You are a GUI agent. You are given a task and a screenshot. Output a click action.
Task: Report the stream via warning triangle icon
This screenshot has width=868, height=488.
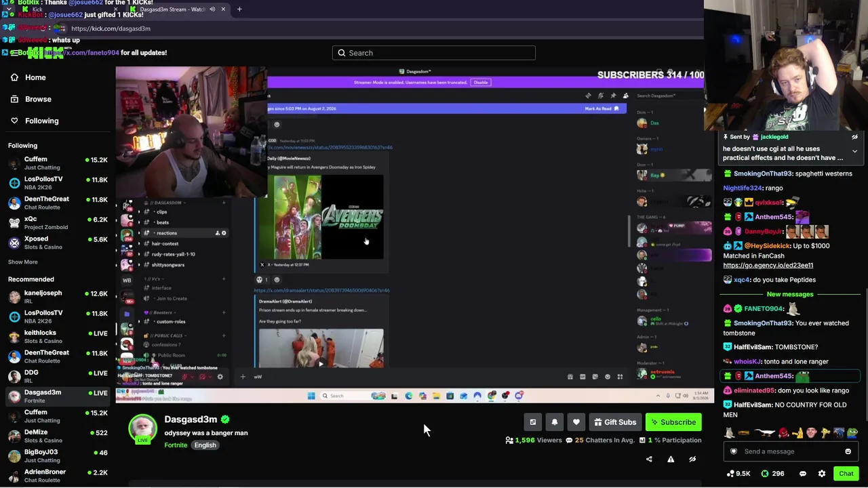671,459
